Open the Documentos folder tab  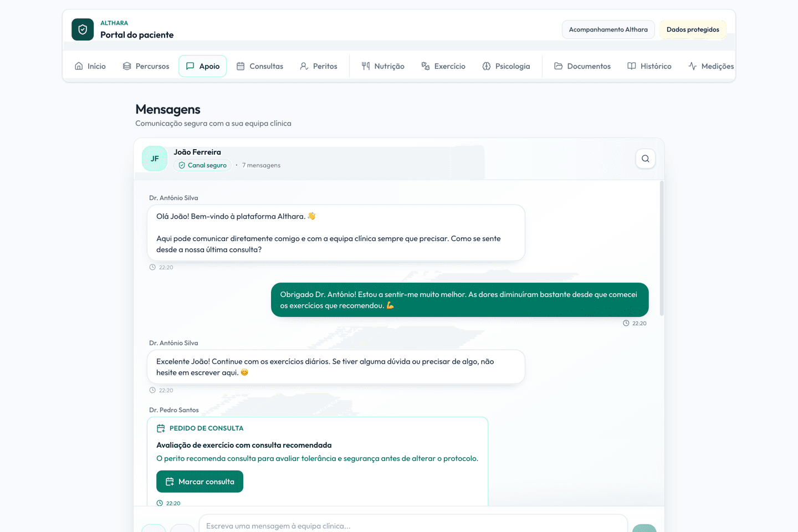pos(582,66)
